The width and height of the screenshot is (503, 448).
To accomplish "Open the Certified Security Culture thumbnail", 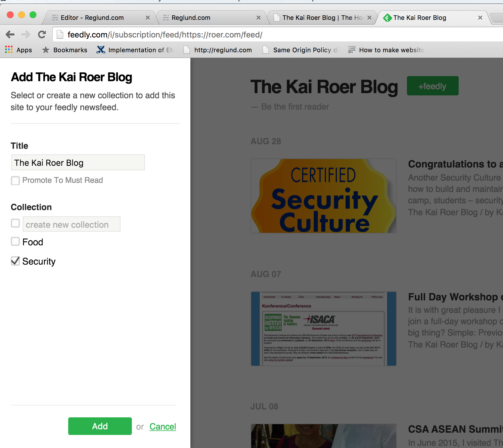I will tap(324, 196).
